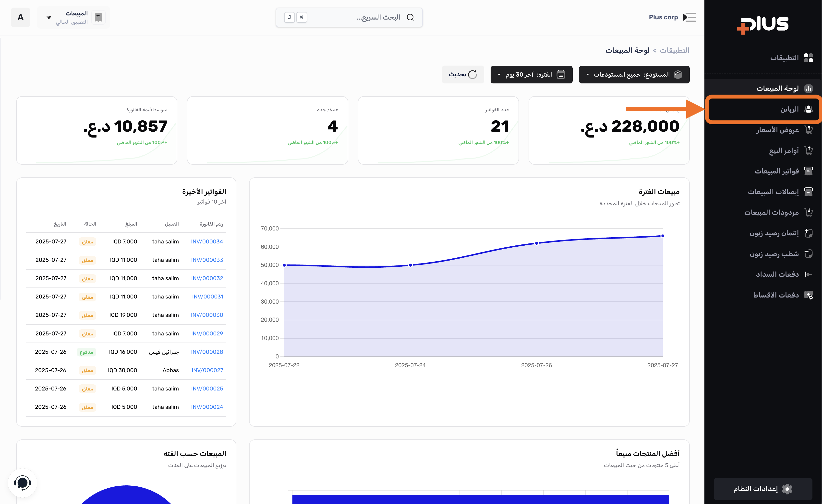This screenshot has height=504, width=822.
Task: Click the فواتير المبيعات invoices icon
Action: pyautogui.click(x=808, y=171)
